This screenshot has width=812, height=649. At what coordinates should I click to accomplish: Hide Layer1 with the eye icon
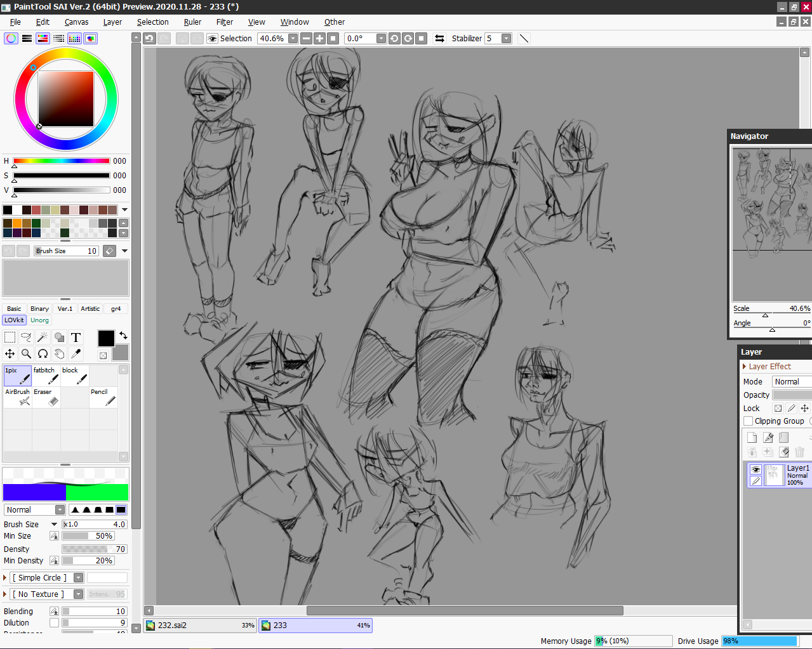[x=755, y=469]
